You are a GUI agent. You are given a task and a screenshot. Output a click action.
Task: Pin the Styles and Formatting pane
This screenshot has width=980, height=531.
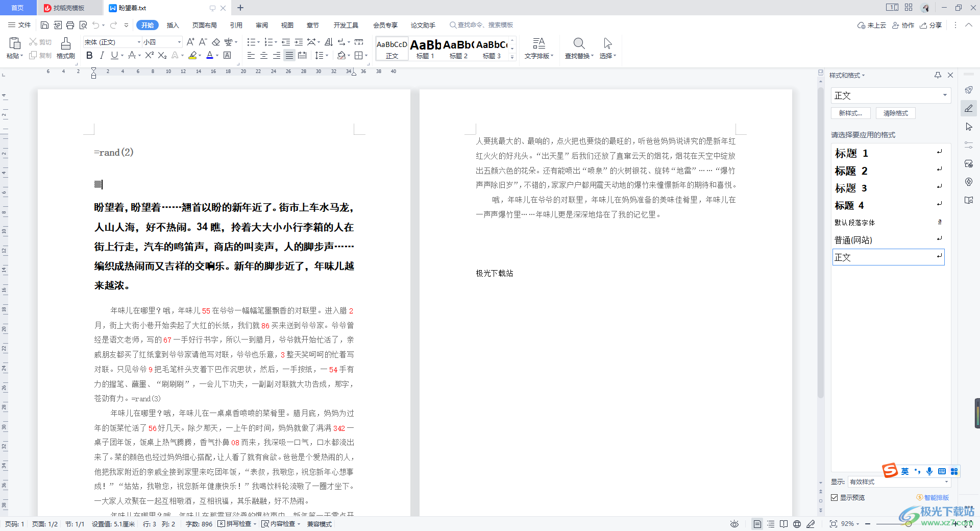pyautogui.click(x=938, y=75)
